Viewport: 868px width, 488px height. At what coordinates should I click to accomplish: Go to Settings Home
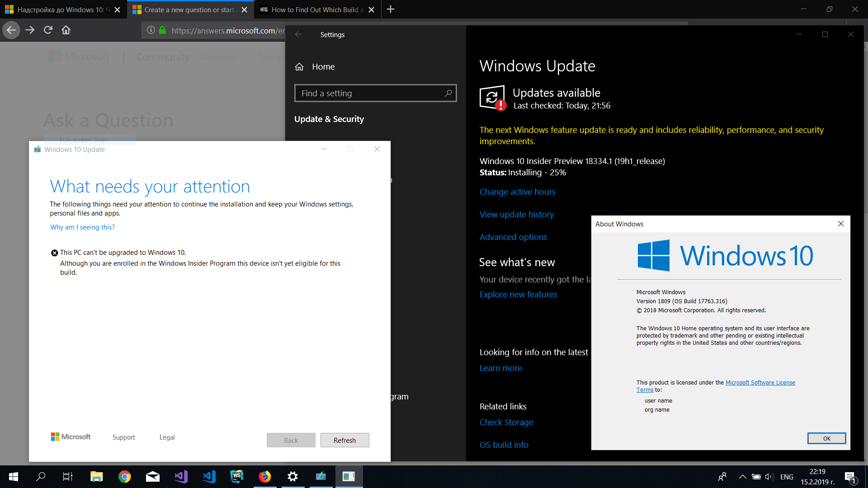315,67
